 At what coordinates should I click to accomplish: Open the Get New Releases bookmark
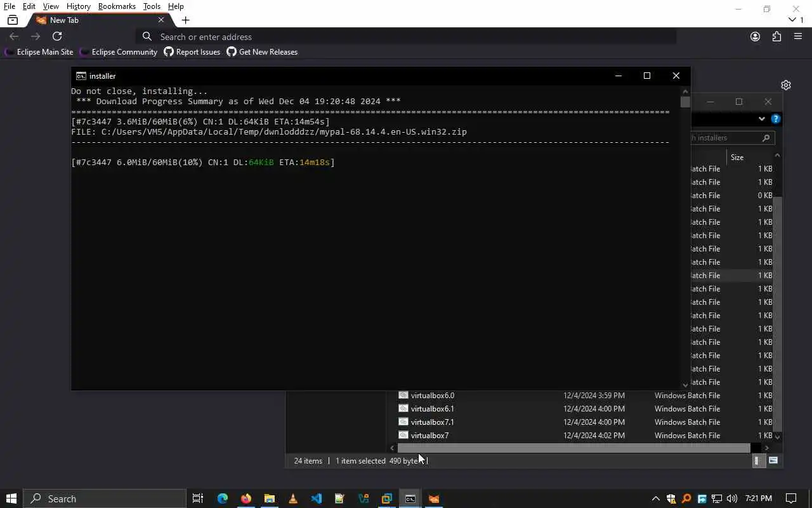click(262, 52)
